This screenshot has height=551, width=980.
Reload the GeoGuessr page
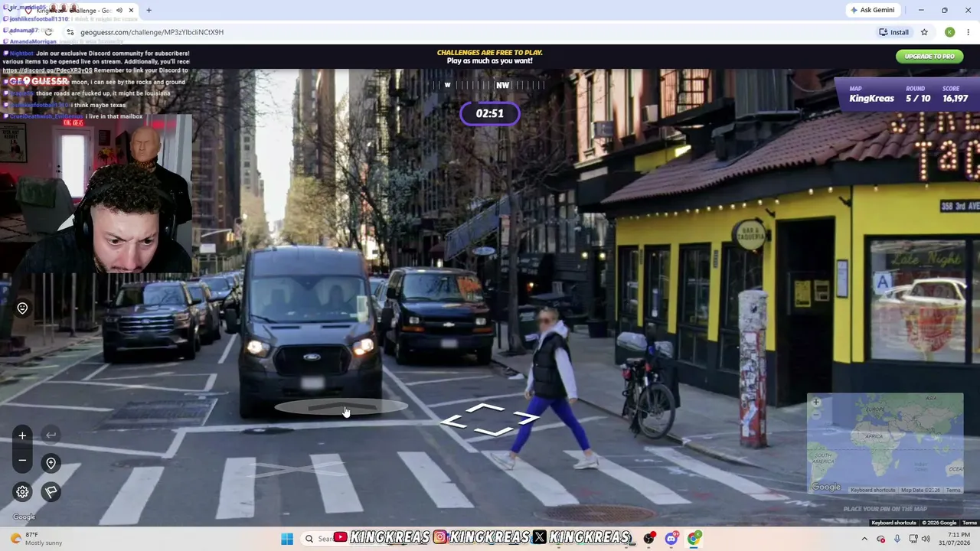click(47, 32)
